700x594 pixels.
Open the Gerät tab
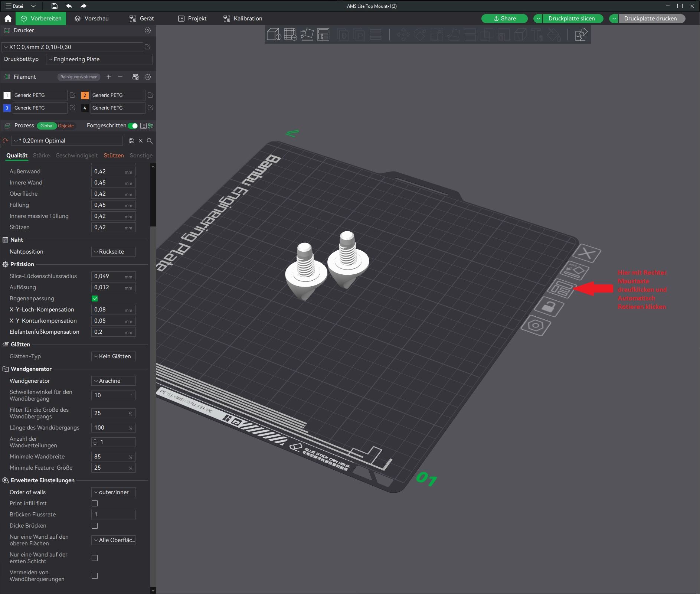pyautogui.click(x=142, y=19)
